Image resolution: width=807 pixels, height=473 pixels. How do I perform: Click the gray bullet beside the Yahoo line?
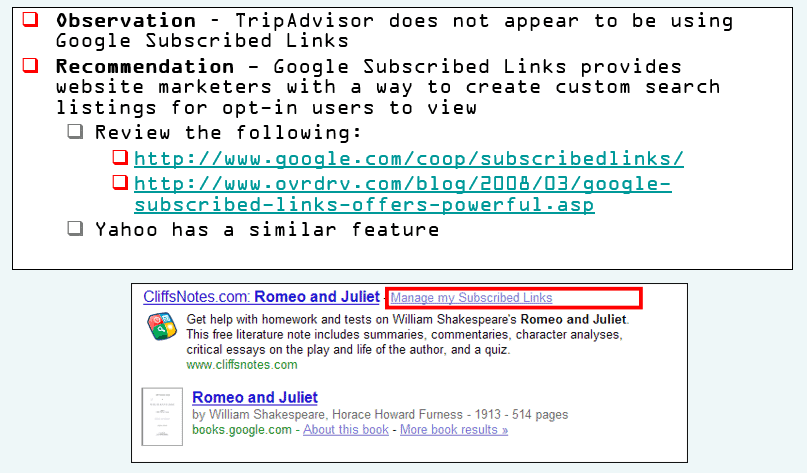(x=76, y=229)
